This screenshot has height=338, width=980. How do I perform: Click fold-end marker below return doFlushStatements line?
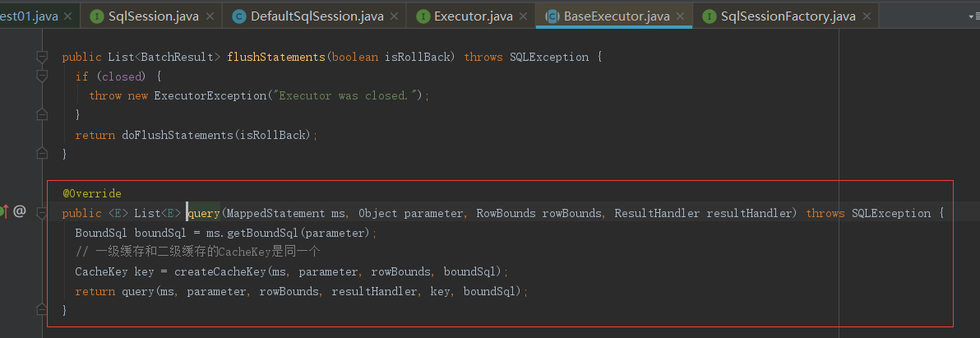coord(42,154)
